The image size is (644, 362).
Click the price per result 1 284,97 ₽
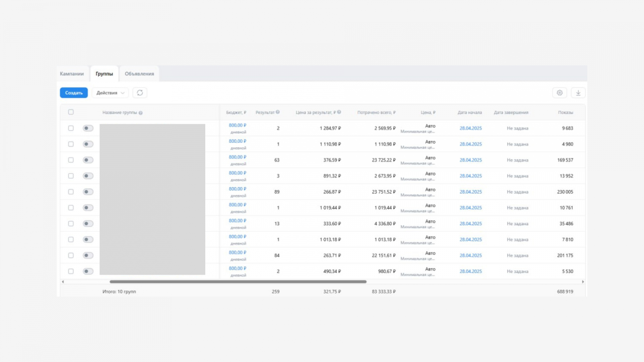[x=330, y=128]
